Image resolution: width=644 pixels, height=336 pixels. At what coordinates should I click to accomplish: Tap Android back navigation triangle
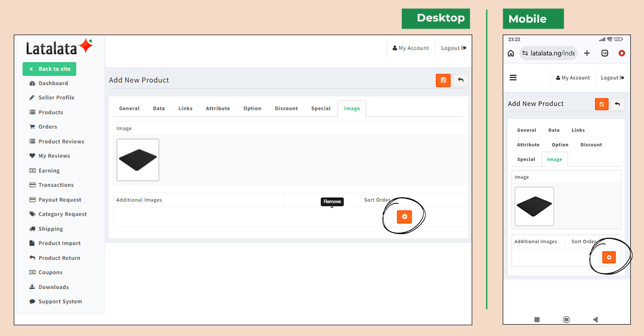pos(595,319)
